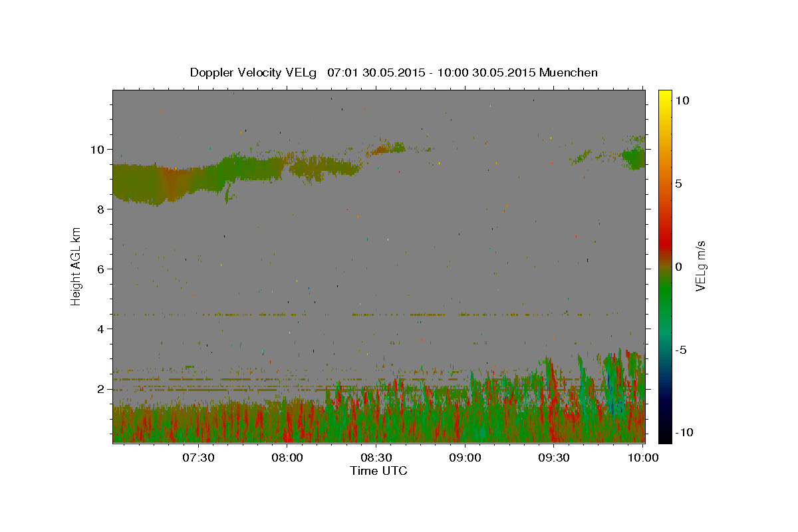Click the 'Time UTC' axis title

(x=378, y=471)
